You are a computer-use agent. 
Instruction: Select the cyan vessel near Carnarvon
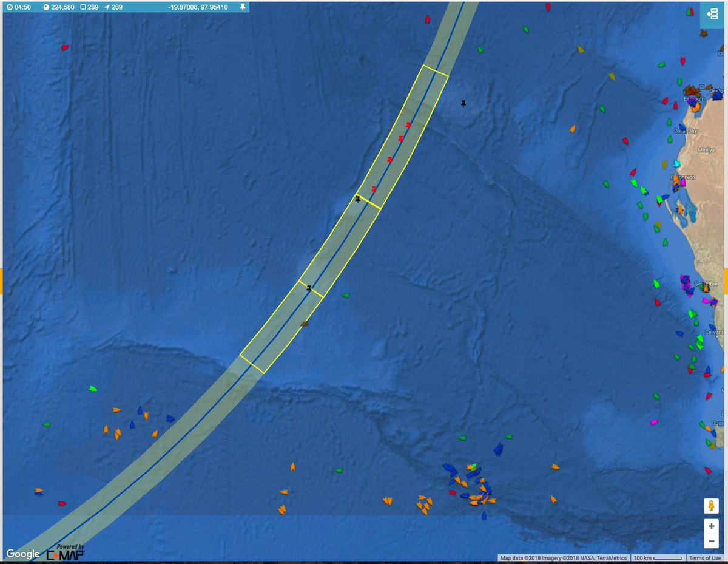pyautogui.click(x=676, y=164)
